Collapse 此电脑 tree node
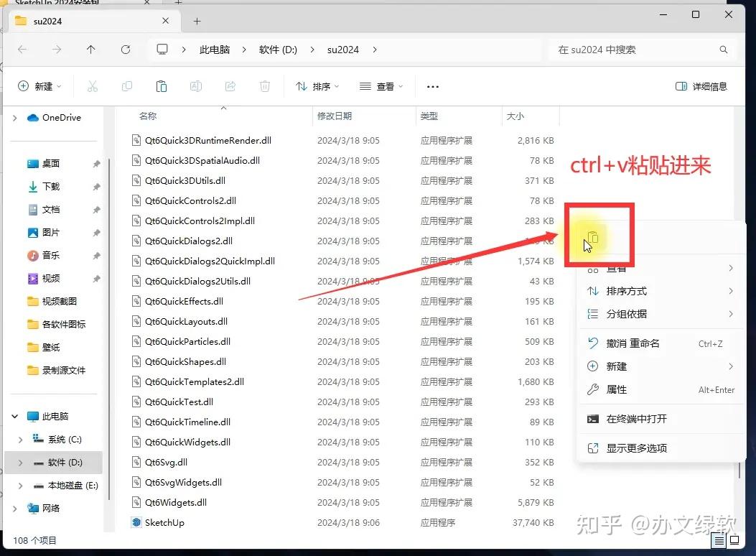Image resolution: width=756 pixels, height=556 pixels. (15, 416)
